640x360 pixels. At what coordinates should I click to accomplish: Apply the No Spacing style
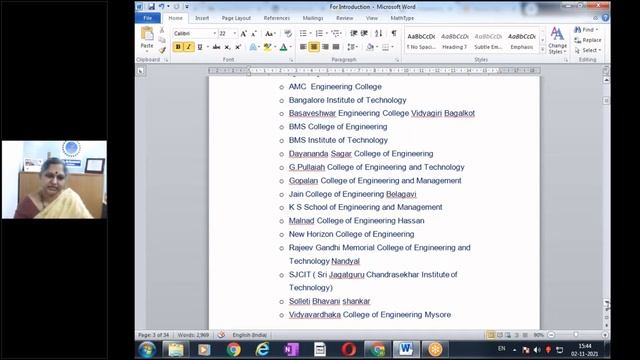[x=421, y=41]
